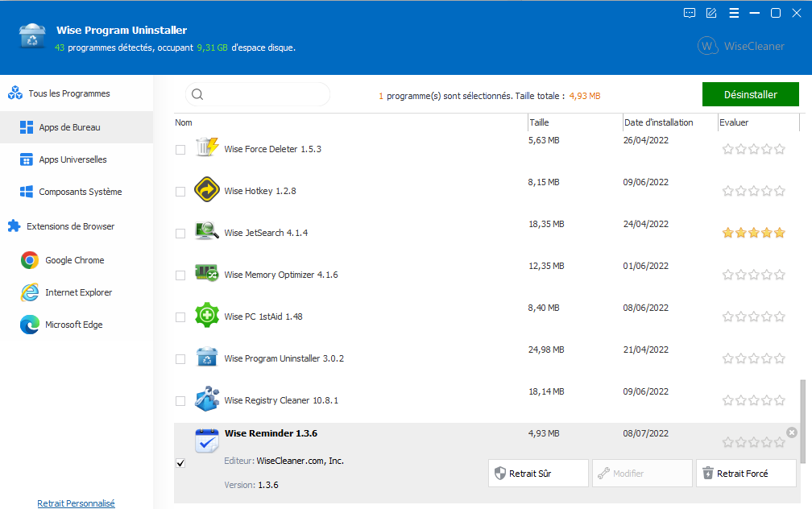Image resolution: width=812 pixels, height=509 pixels.
Task: Open the hamburger menu in title bar
Action: click(x=734, y=13)
